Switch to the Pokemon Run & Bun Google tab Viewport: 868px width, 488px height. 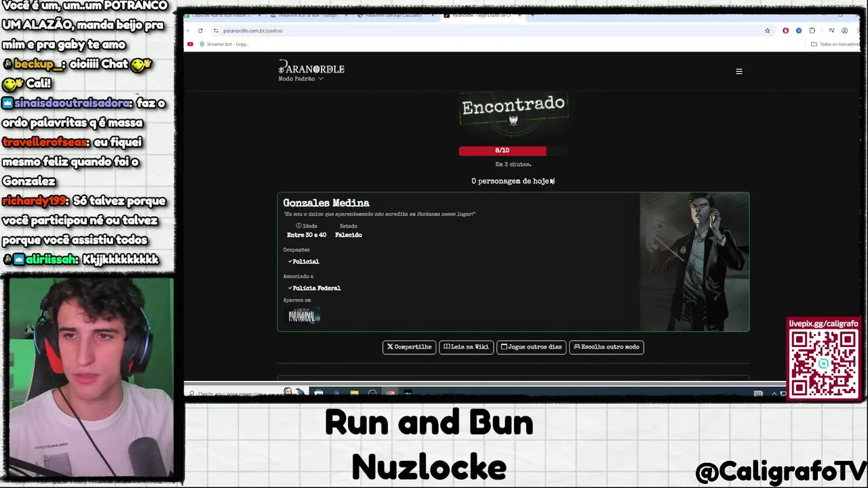[x=310, y=15]
